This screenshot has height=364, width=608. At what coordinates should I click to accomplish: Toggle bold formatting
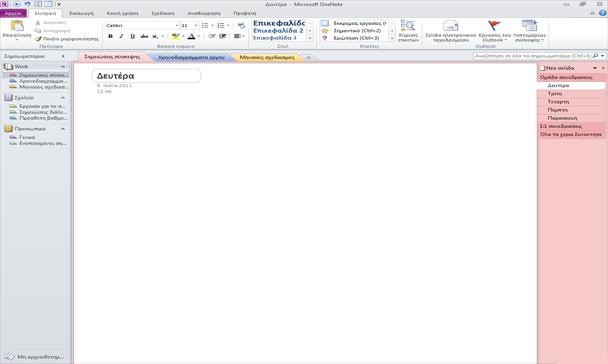pyautogui.click(x=111, y=36)
